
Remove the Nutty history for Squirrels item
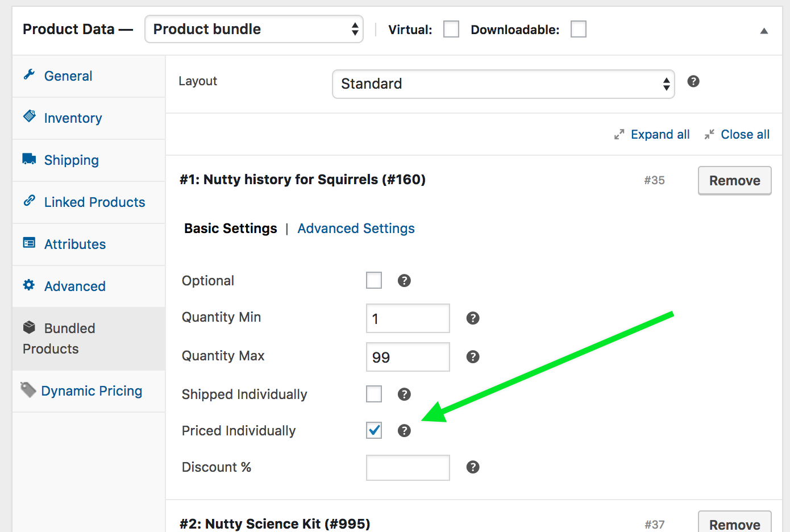[734, 181]
